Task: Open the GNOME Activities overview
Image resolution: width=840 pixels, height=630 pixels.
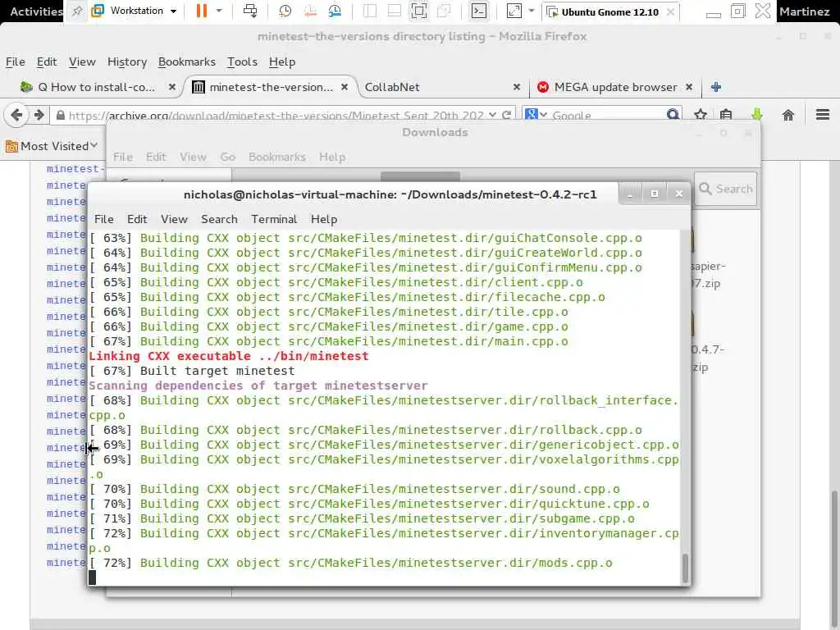Action: point(35,11)
